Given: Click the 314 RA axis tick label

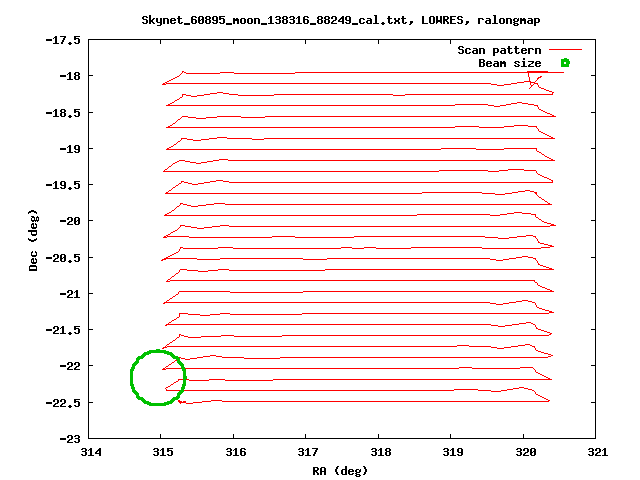Looking at the screenshot, I should [91, 452].
